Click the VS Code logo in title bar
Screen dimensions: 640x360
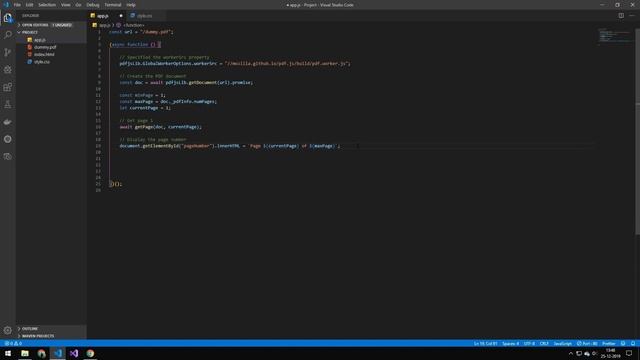6,5
